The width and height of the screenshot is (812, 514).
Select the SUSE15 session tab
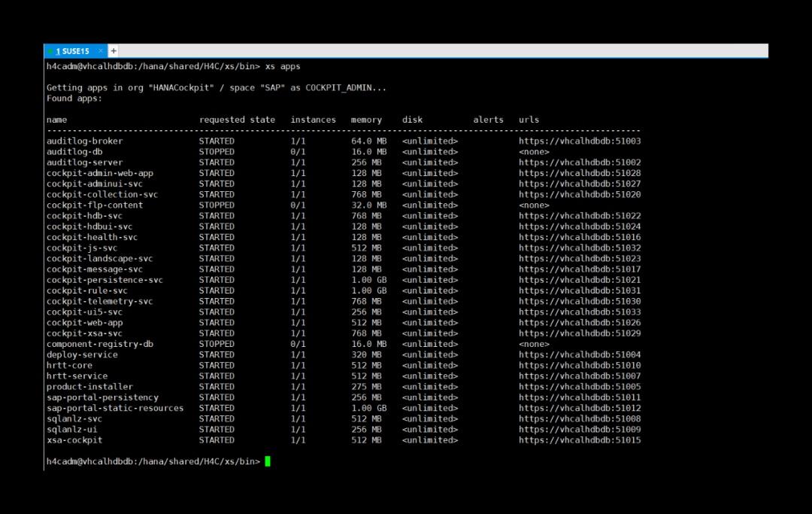[x=76, y=50]
